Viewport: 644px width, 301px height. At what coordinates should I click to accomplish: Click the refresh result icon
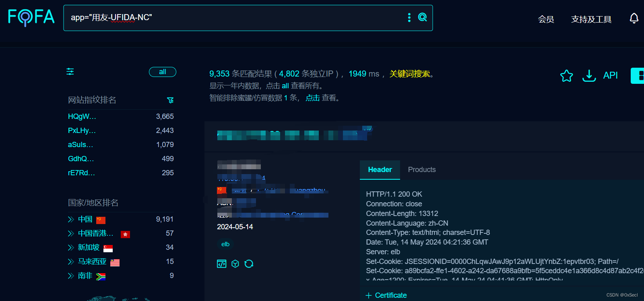point(249,264)
